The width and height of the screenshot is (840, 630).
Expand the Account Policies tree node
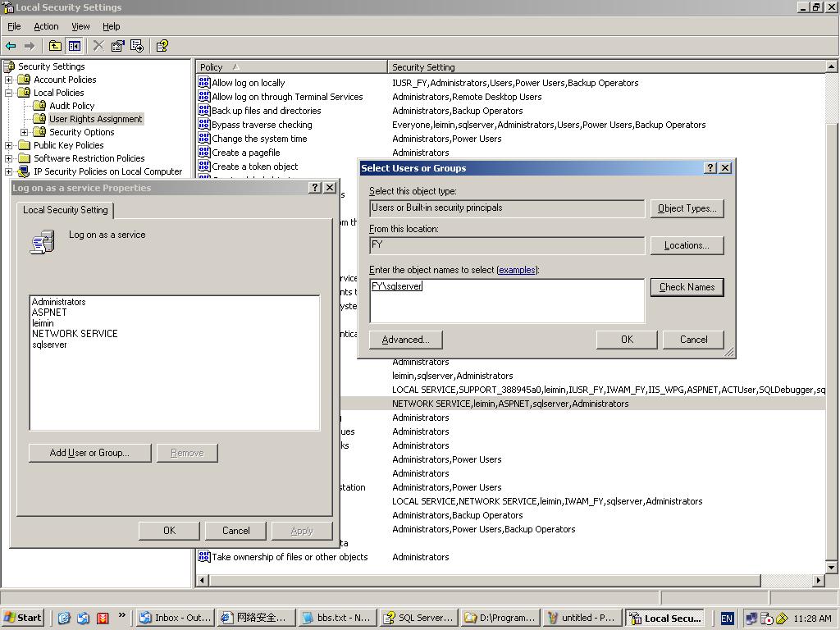(x=9, y=80)
